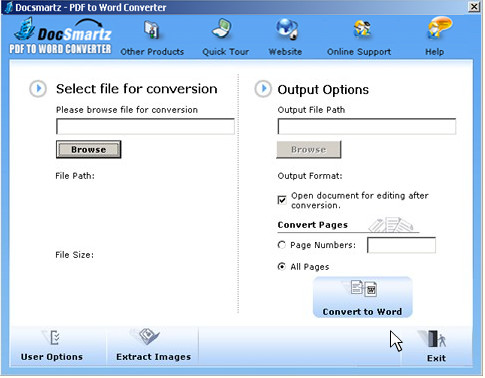Screen dimensions: 485x378
Task: Click the Convert to Word label
Action: 362,312
